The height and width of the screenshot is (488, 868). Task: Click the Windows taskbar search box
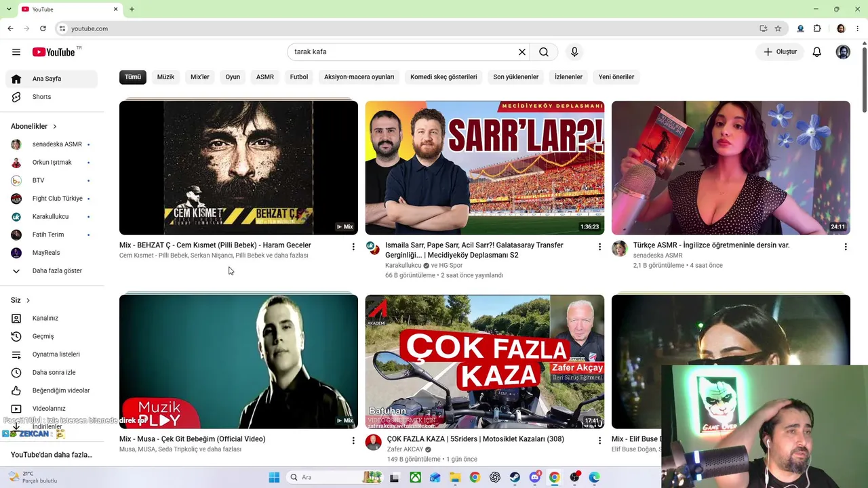[x=334, y=477]
